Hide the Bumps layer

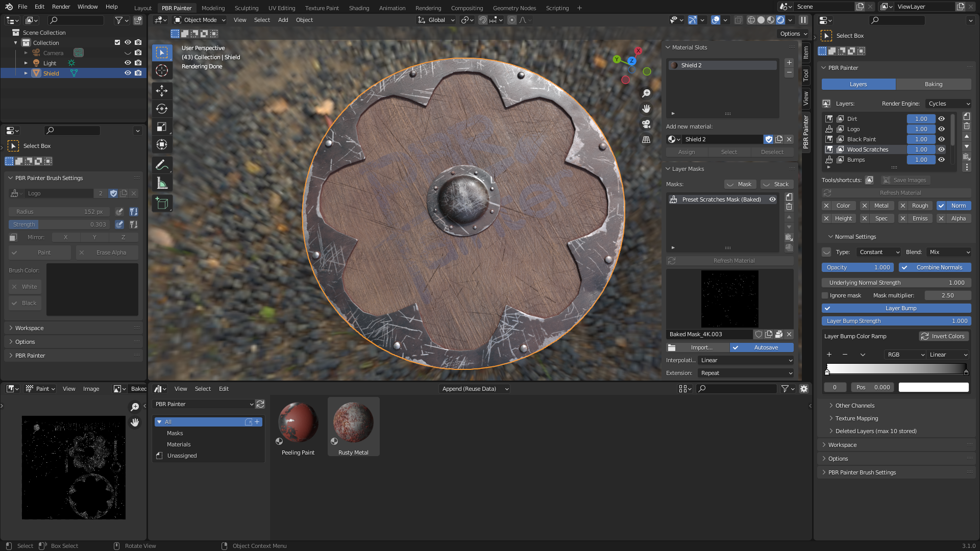(942, 160)
